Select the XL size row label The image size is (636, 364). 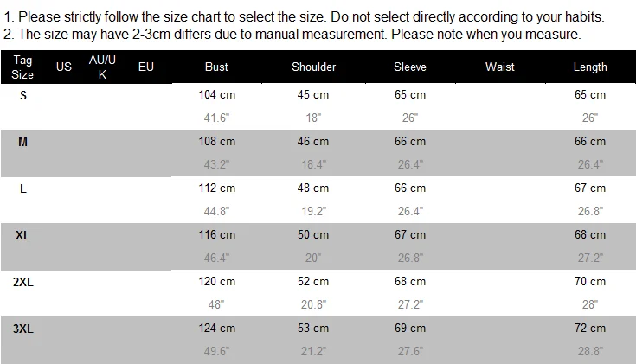[x=22, y=235]
